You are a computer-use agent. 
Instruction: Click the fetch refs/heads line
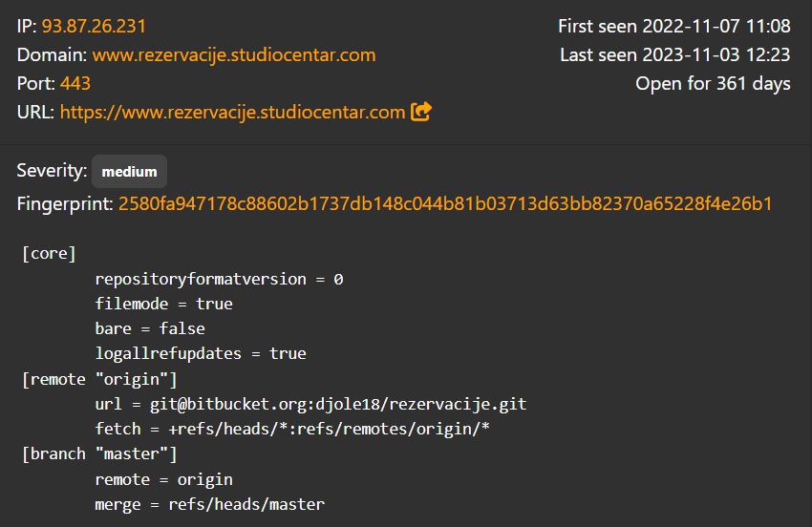click(x=292, y=429)
